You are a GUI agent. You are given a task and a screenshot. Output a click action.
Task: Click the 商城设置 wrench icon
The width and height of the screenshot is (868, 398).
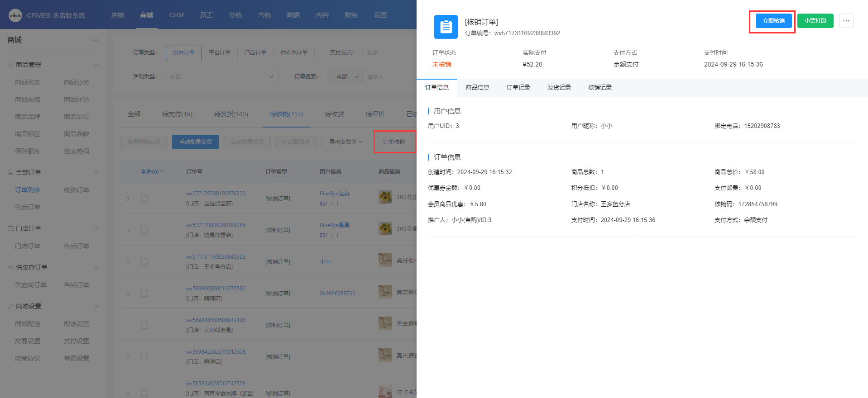coord(10,306)
